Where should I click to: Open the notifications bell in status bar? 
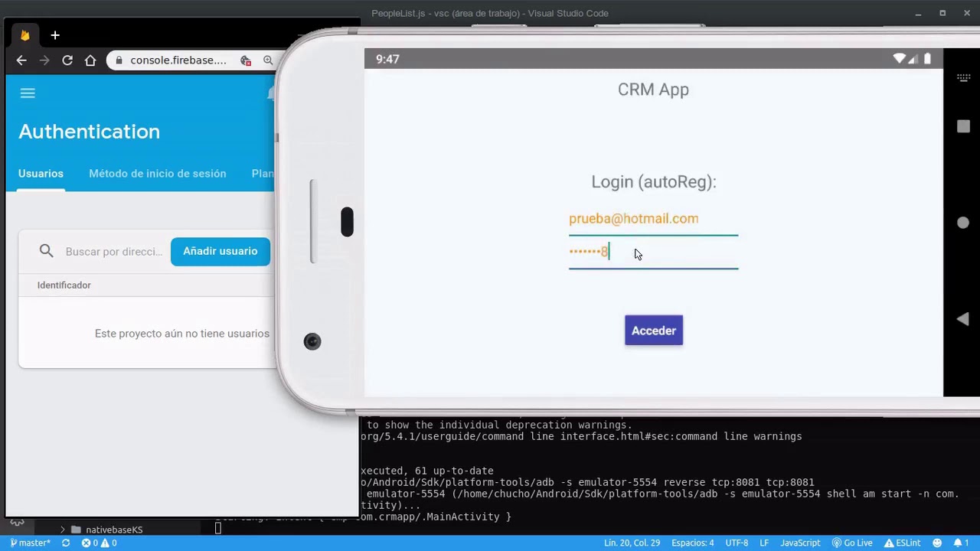click(962, 543)
